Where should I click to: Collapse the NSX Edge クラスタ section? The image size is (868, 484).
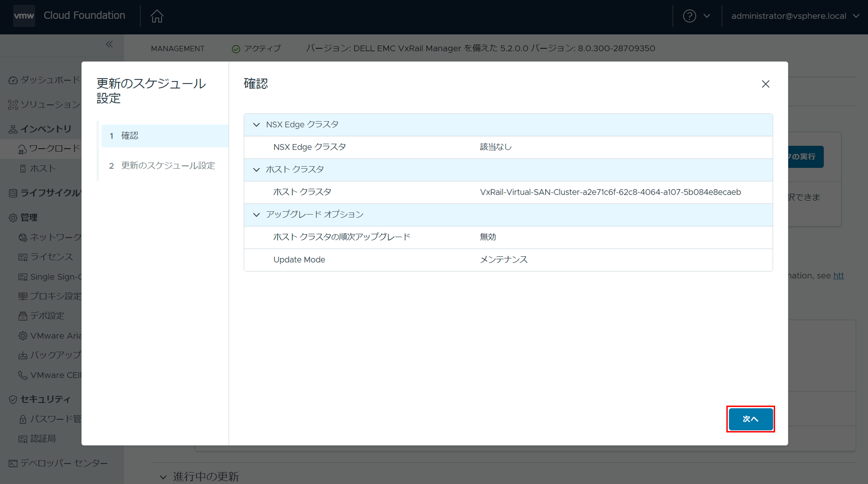point(256,125)
